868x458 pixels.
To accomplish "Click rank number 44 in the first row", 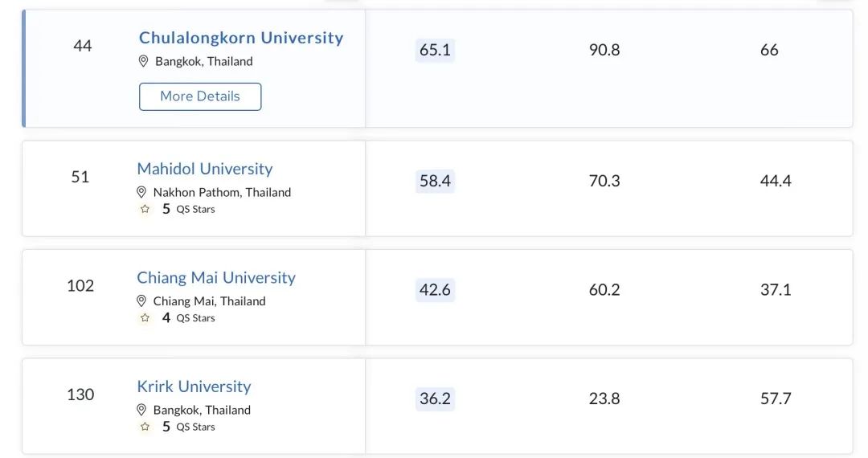I will point(82,46).
